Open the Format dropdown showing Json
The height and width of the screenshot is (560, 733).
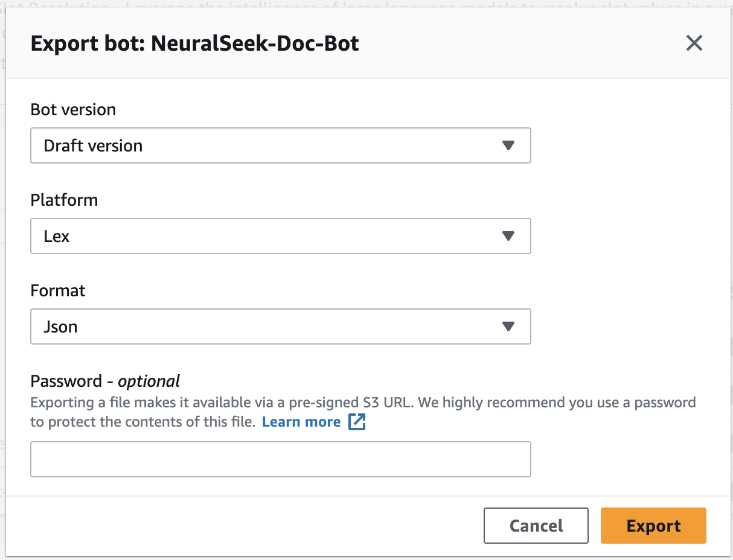coord(281,326)
